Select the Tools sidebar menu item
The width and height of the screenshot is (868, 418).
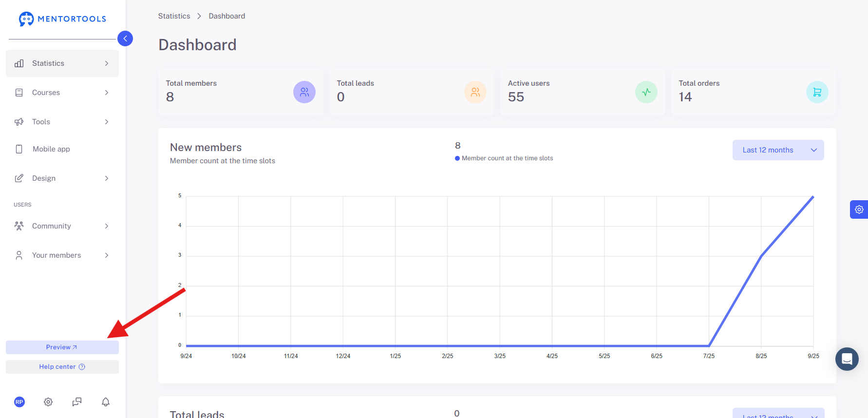62,122
